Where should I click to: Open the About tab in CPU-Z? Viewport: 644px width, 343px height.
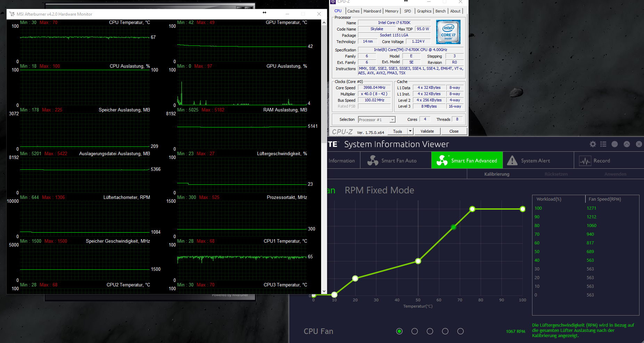[x=455, y=11]
